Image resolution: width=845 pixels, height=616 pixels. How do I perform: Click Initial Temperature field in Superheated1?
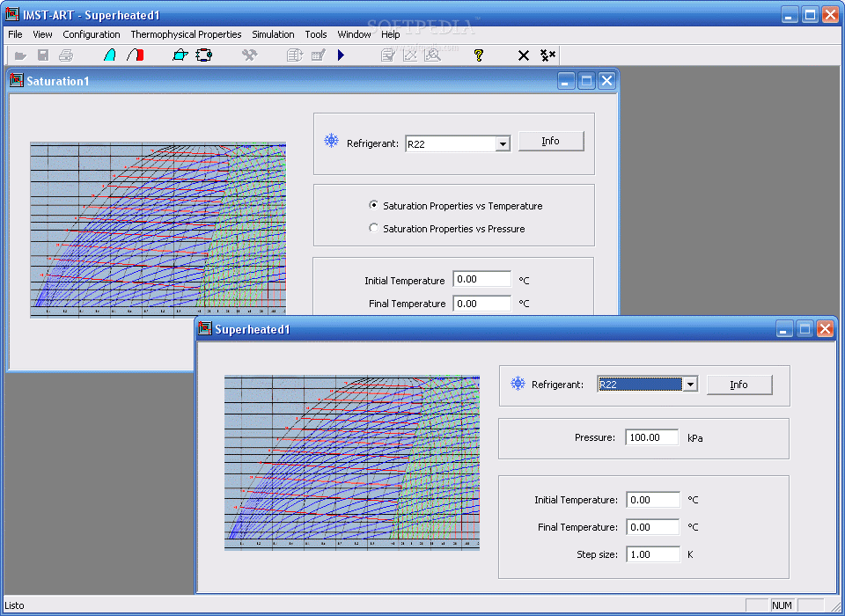pyautogui.click(x=653, y=500)
